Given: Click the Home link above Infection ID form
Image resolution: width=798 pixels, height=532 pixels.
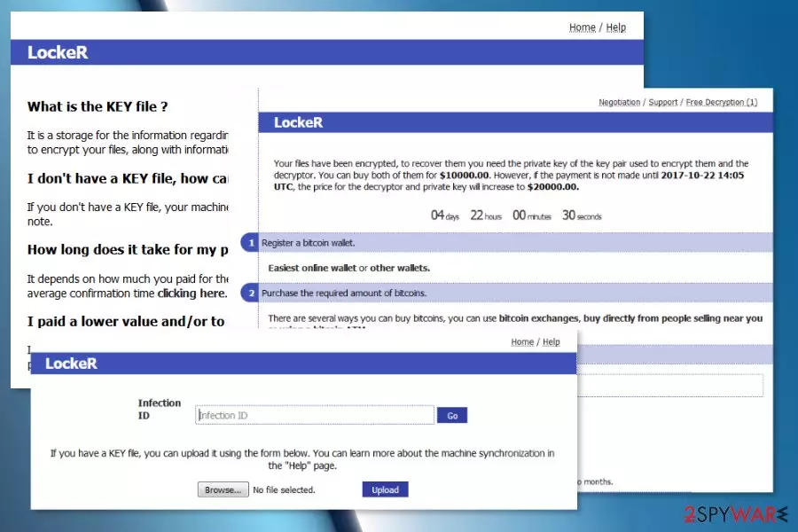Looking at the screenshot, I should pyautogui.click(x=522, y=342).
